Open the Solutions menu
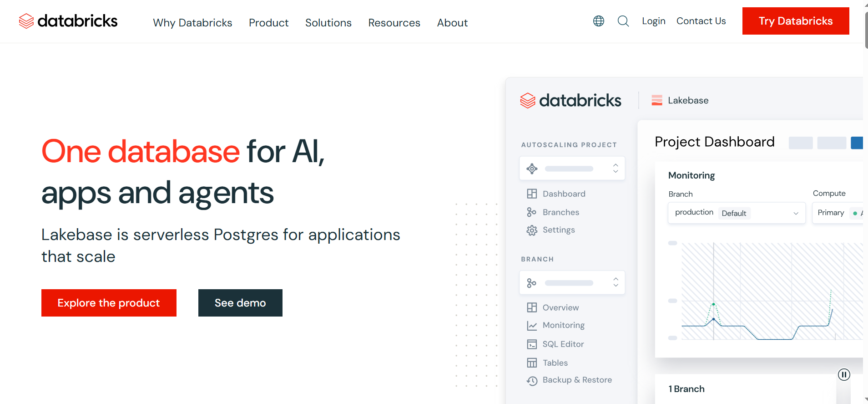 [328, 23]
